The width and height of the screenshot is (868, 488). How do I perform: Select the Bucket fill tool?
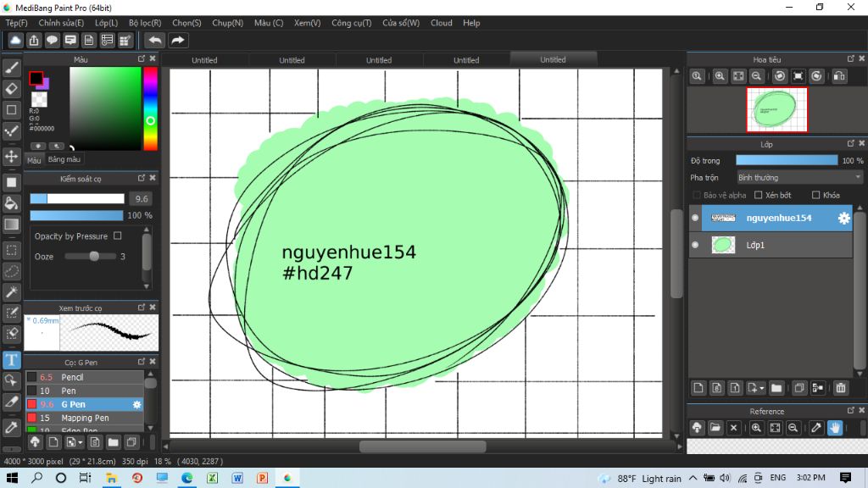pos(11,203)
